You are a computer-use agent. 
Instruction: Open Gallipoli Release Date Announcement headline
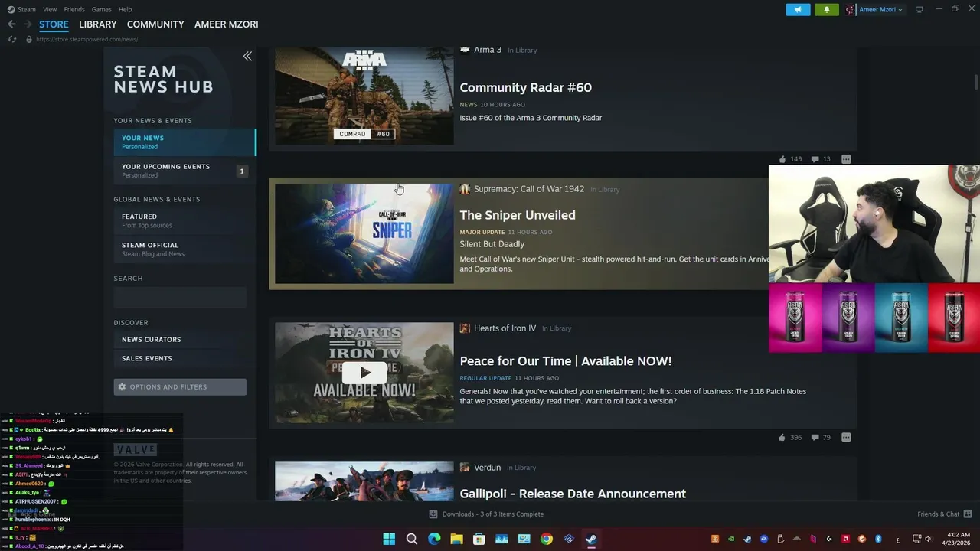point(573,494)
